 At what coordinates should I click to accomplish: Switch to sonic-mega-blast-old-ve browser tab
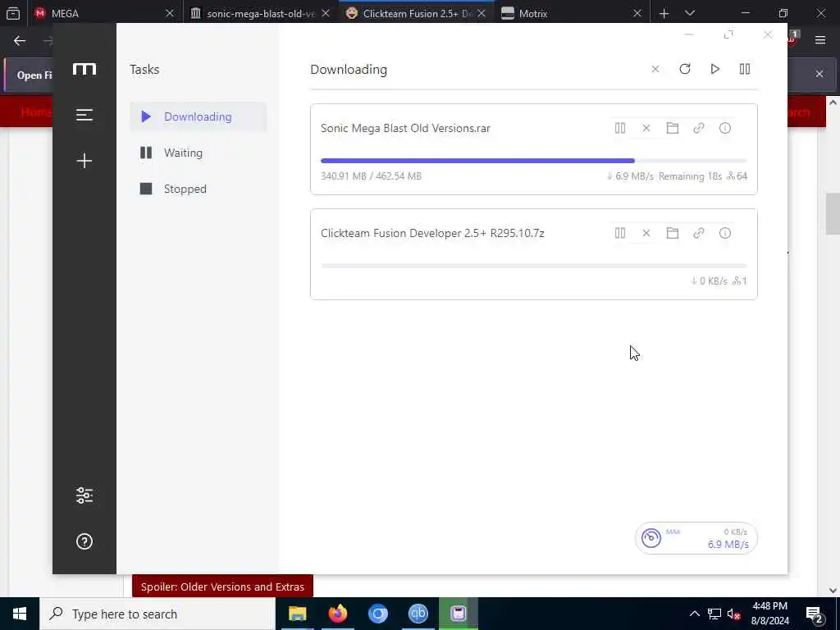(260, 13)
